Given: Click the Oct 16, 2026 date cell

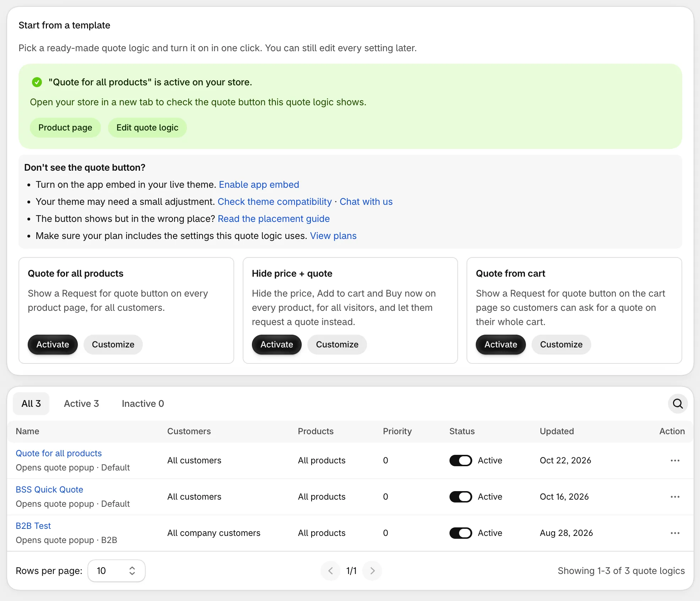Looking at the screenshot, I should point(564,497).
